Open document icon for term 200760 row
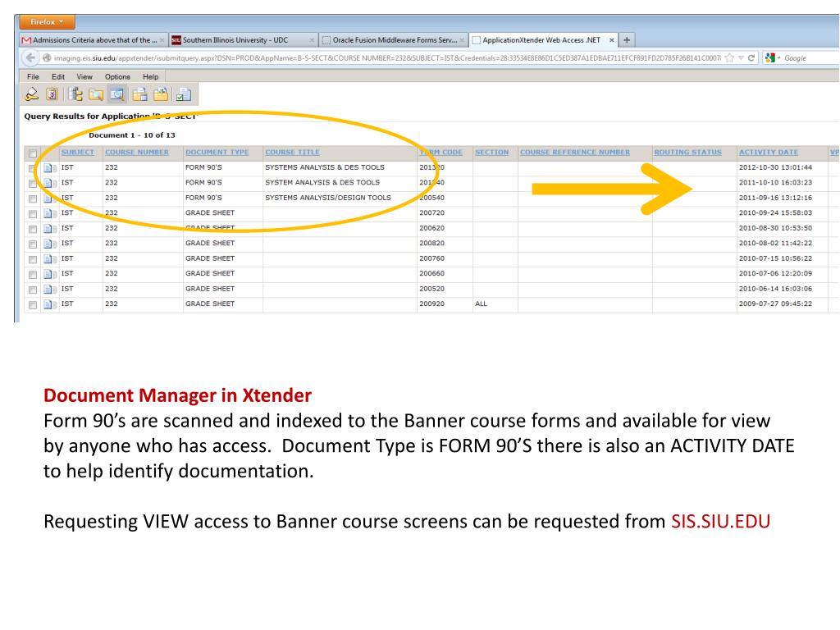840x630 pixels. (50, 258)
